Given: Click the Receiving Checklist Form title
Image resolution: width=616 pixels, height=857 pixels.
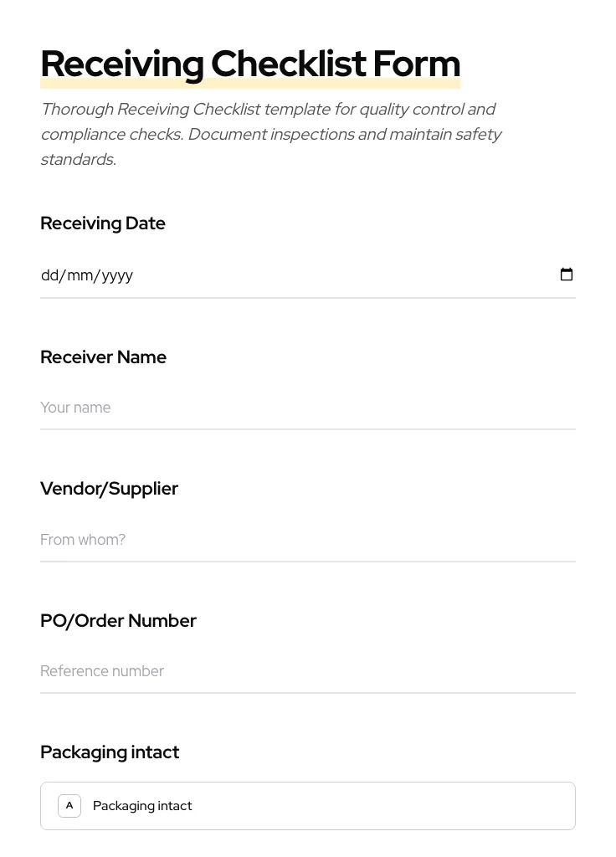Looking at the screenshot, I should [x=250, y=63].
